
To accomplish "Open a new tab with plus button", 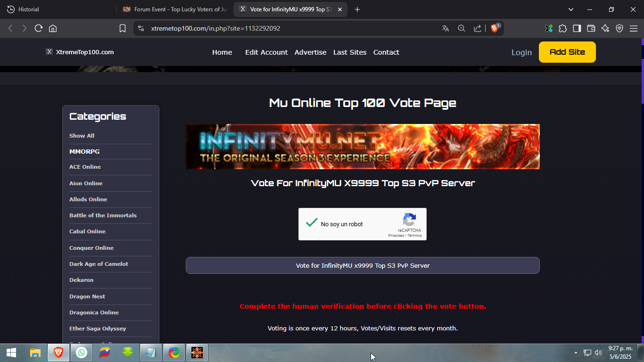I will (x=357, y=9).
